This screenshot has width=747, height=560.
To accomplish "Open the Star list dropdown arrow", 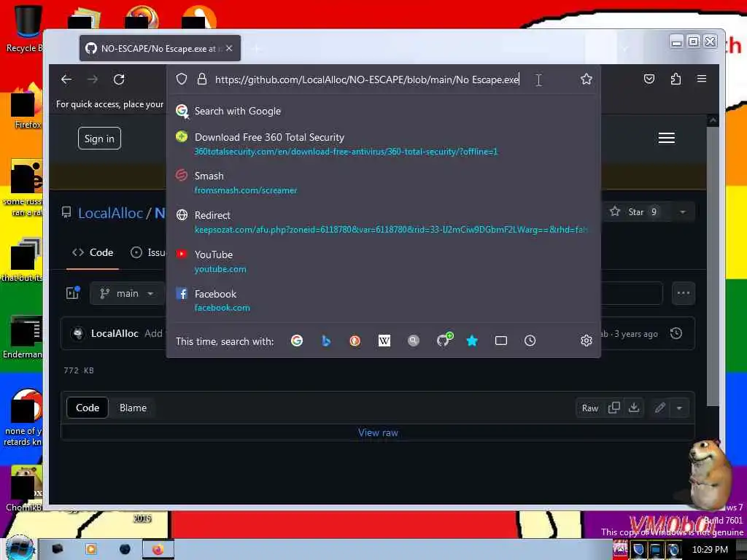I will pos(683,212).
